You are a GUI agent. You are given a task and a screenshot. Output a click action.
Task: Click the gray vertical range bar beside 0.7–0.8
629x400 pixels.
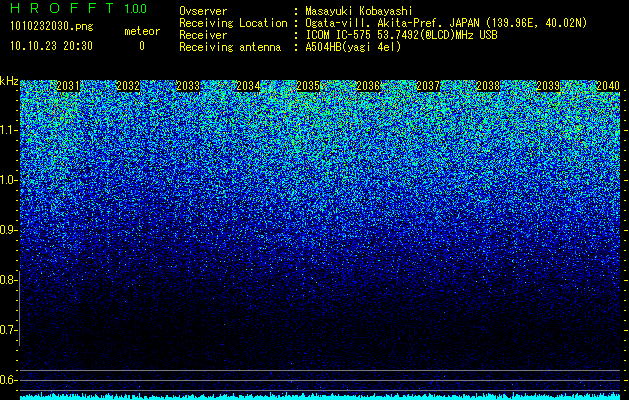click(x=19, y=308)
